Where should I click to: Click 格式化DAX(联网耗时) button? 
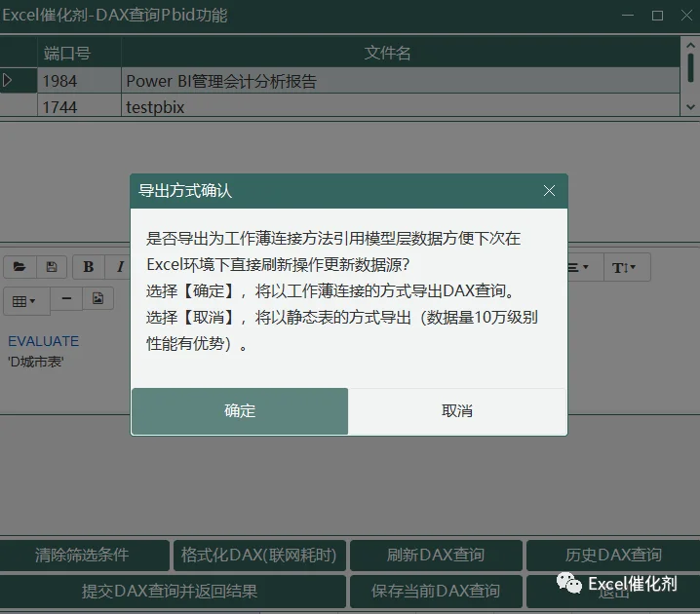pyautogui.click(x=259, y=556)
